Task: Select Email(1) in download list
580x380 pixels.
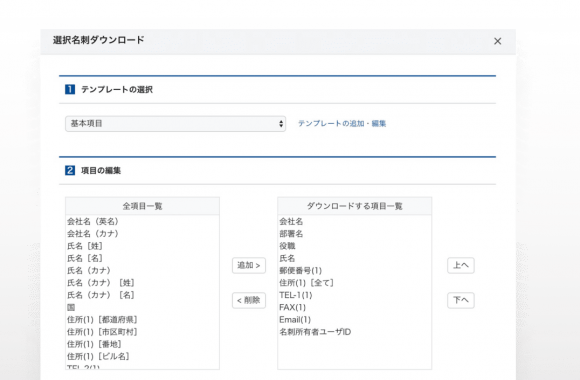Action: 354,319
